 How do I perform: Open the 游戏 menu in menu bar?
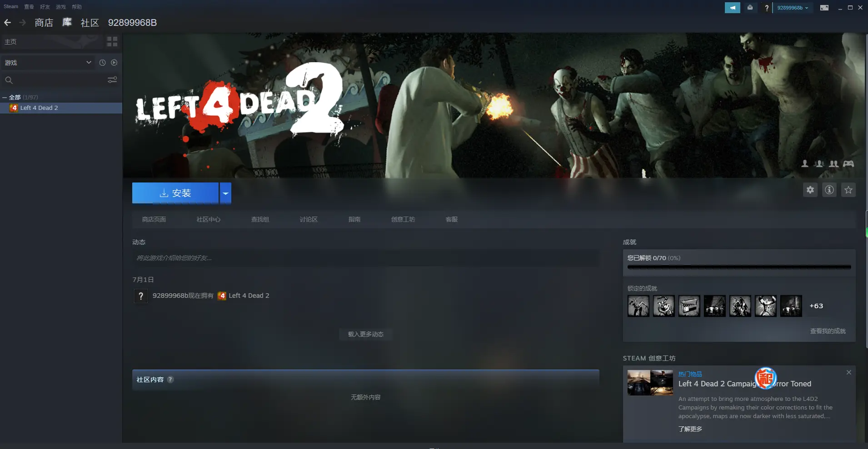(x=61, y=7)
